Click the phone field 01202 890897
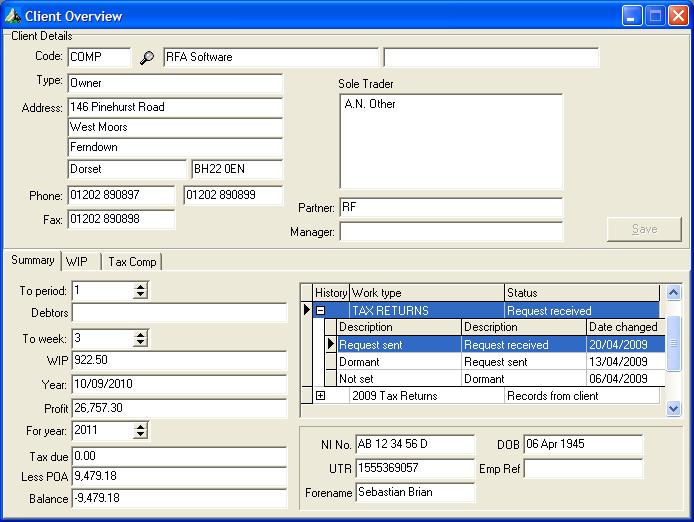Screen dimensions: 694x522 (121, 195)
